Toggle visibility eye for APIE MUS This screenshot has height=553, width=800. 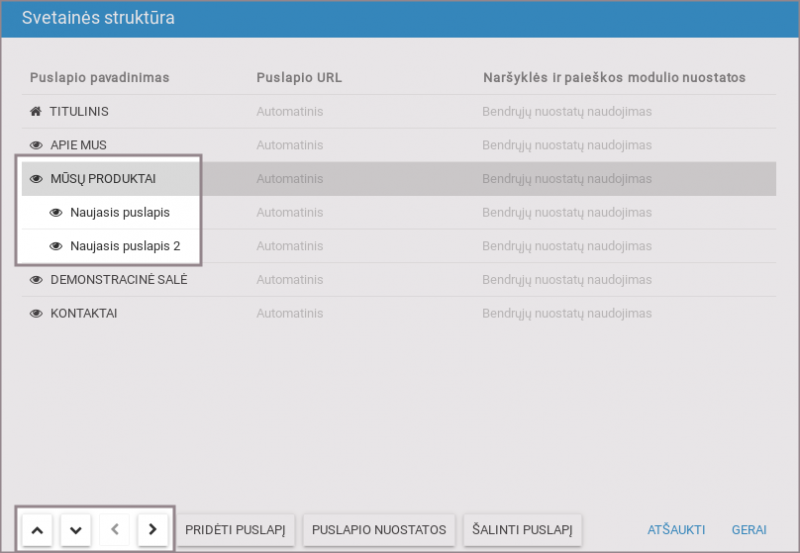[x=36, y=146]
